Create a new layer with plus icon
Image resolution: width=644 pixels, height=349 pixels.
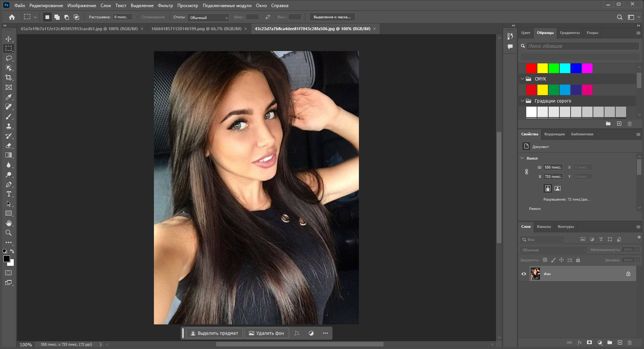click(x=620, y=342)
